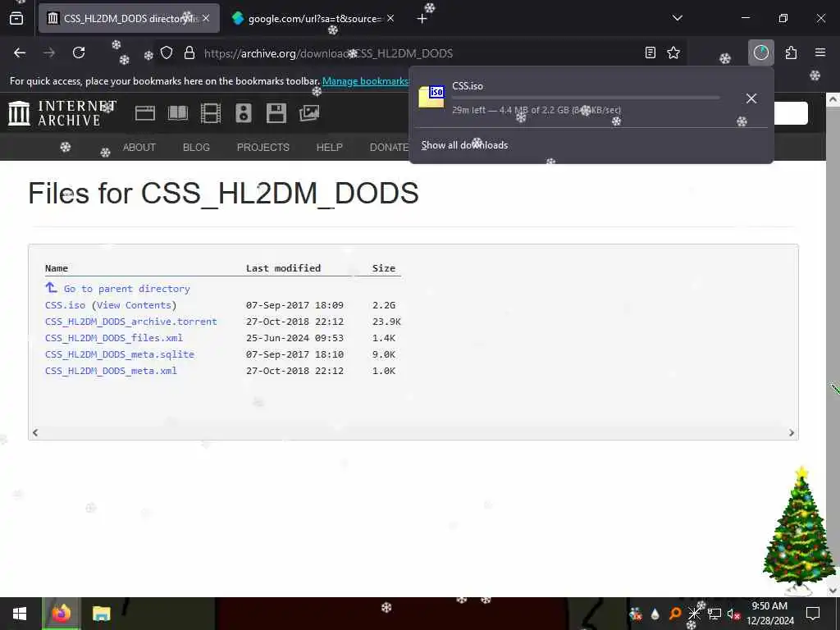Open ABOUT navigation item
Image resolution: width=840 pixels, height=630 pixels.
pyautogui.click(x=139, y=148)
